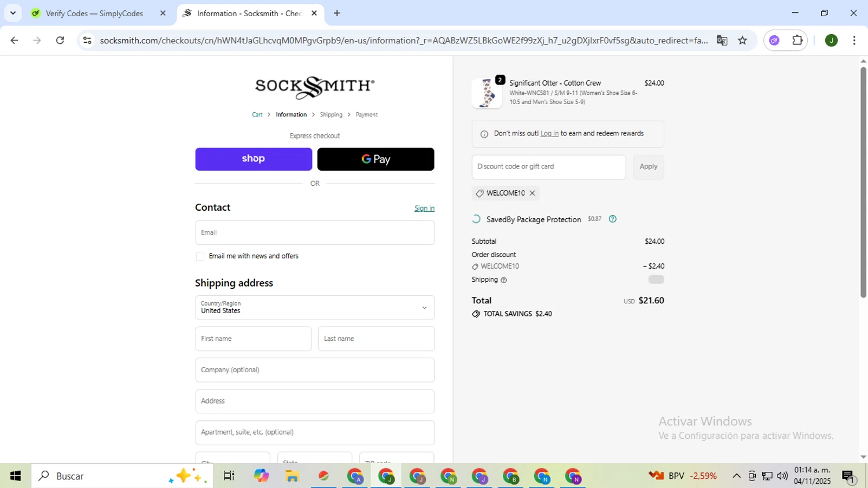View site information icon in address bar
Screen dimensions: 868x488
(87, 40)
